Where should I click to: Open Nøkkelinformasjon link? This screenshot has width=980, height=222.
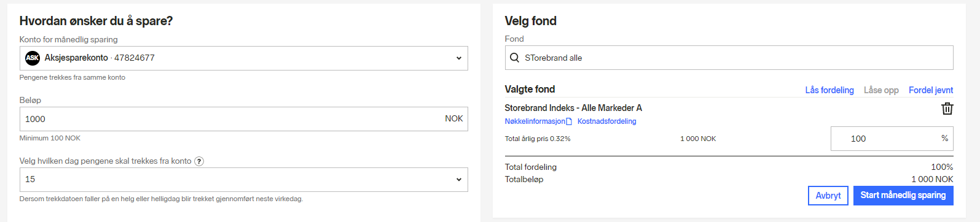(x=535, y=121)
